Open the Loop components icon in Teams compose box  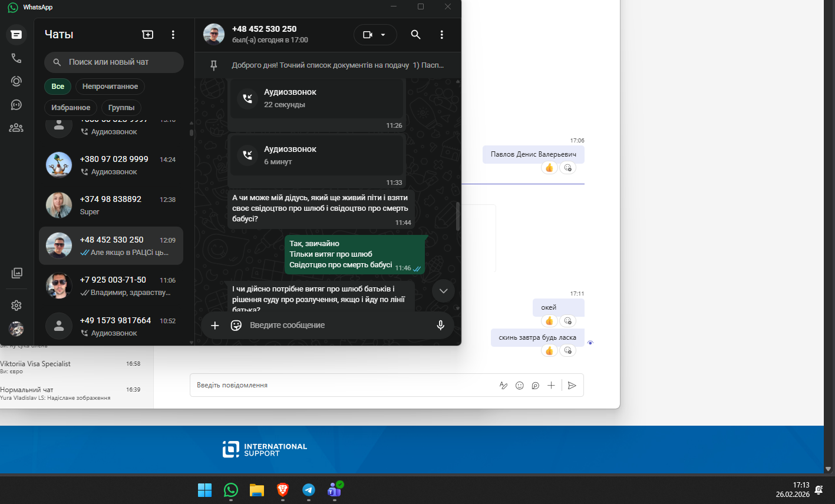(x=535, y=386)
